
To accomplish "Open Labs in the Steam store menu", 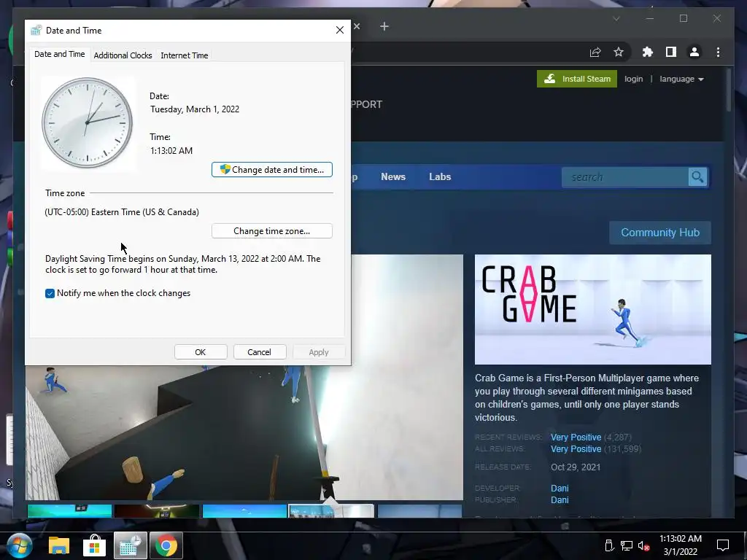I will pos(440,176).
